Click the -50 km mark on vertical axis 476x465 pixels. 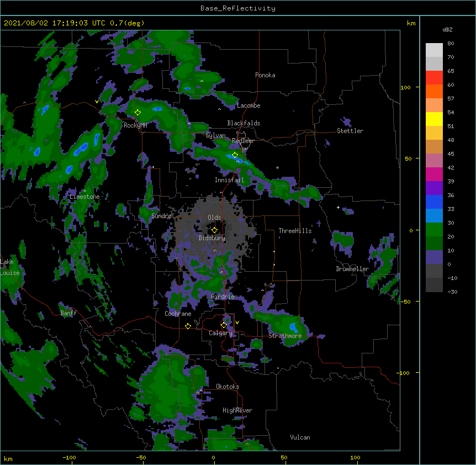click(405, 302)
